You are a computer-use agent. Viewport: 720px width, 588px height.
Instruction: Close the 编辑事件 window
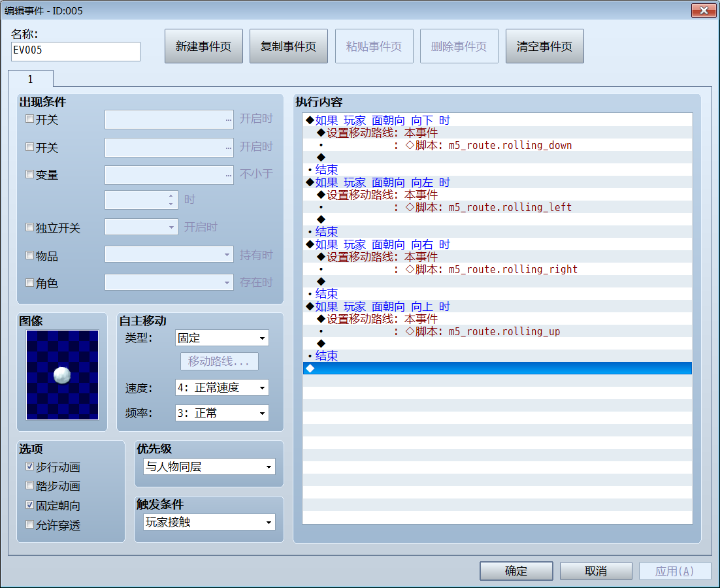704,10
